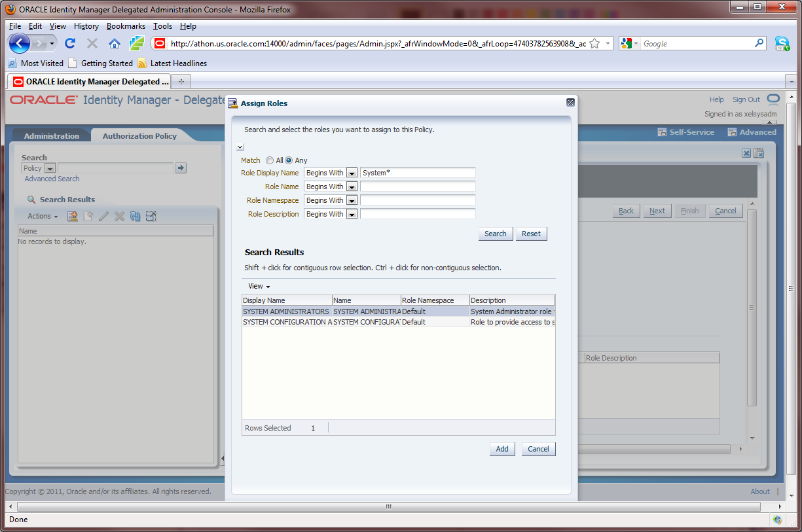Click the pencil Edit policy icon
802x532 pixels.
coord(104,216)
